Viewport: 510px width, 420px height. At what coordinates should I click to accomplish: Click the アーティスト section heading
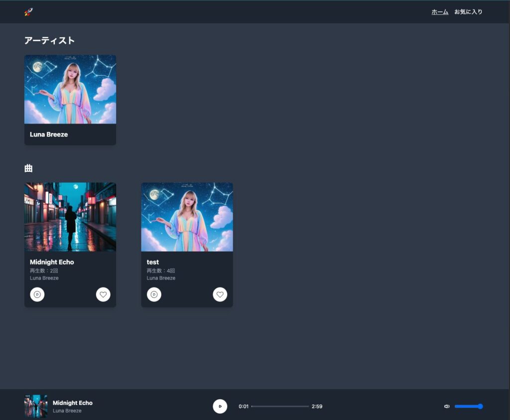click(49, 40)
